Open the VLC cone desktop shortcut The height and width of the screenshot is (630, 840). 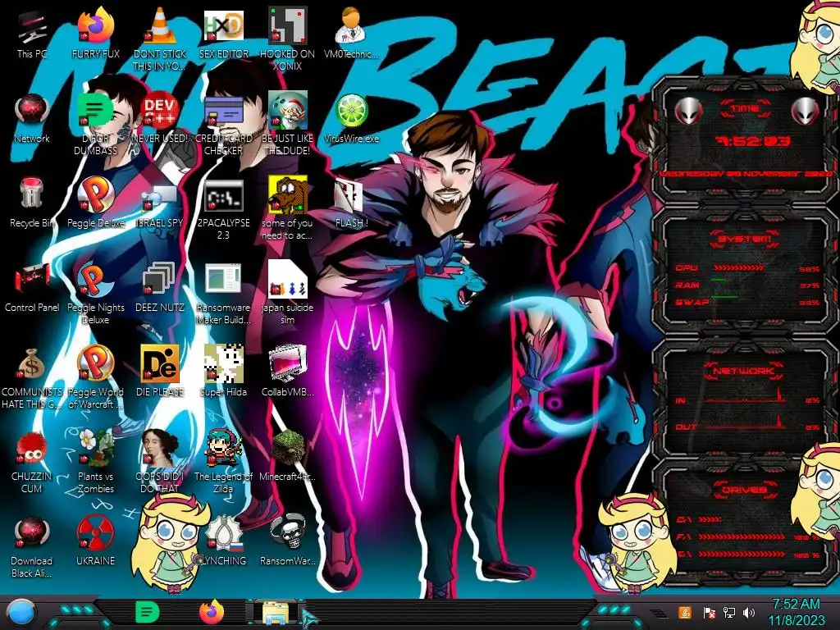pos(160,40)
